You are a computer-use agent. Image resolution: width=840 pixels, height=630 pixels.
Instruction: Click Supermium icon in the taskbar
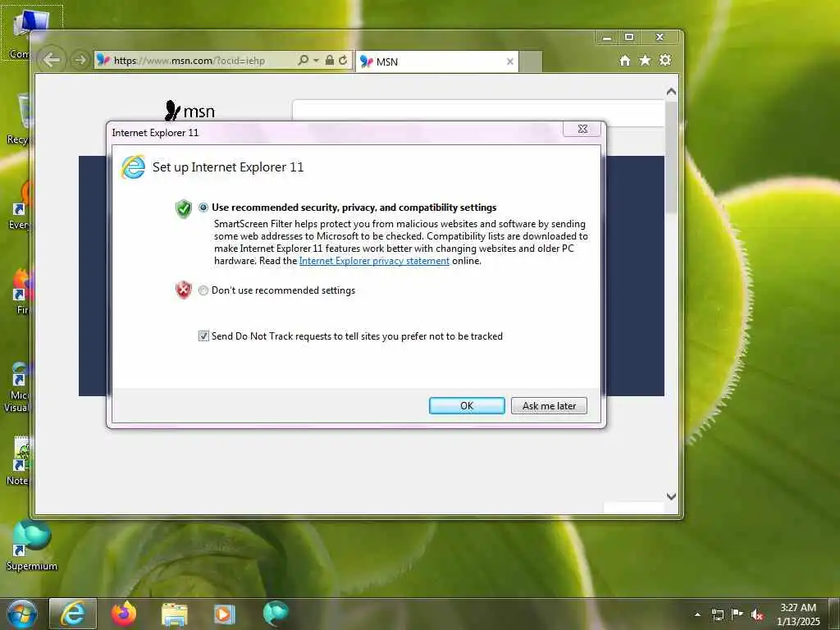pyautogui.click(x=276, y=614)
